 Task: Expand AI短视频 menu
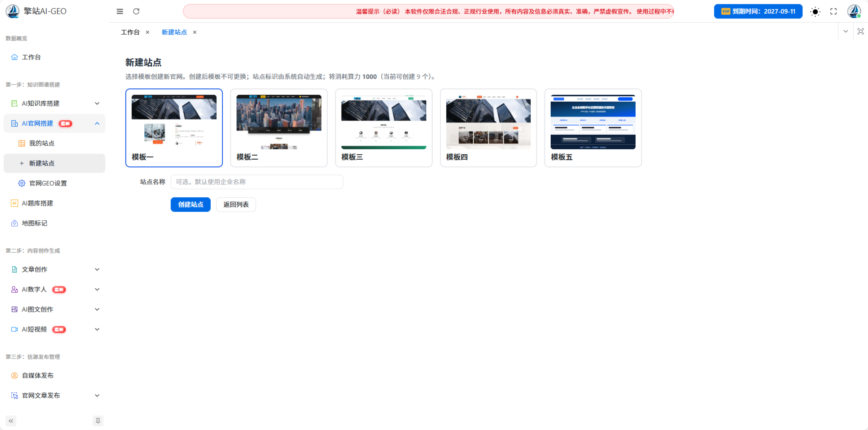54,329
